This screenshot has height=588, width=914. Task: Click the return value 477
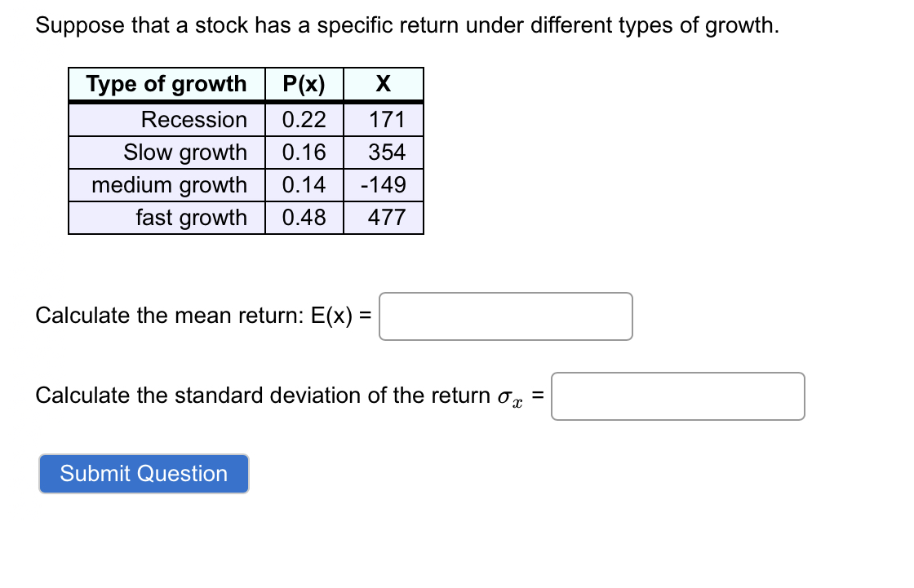(383, 217)
